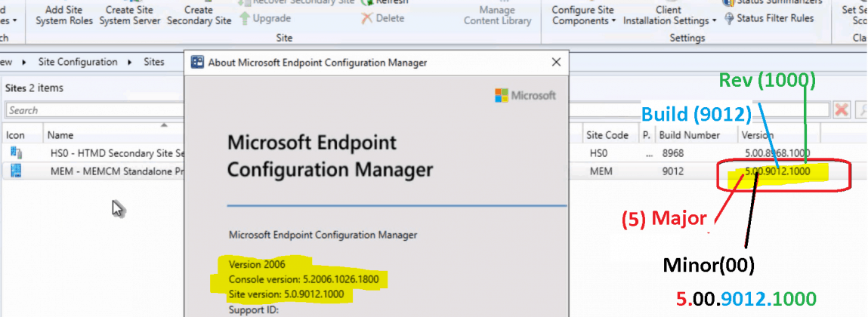Click the Search input field
Image resolution: width=868 pixels, height=317 pixels.
[95, 110]
